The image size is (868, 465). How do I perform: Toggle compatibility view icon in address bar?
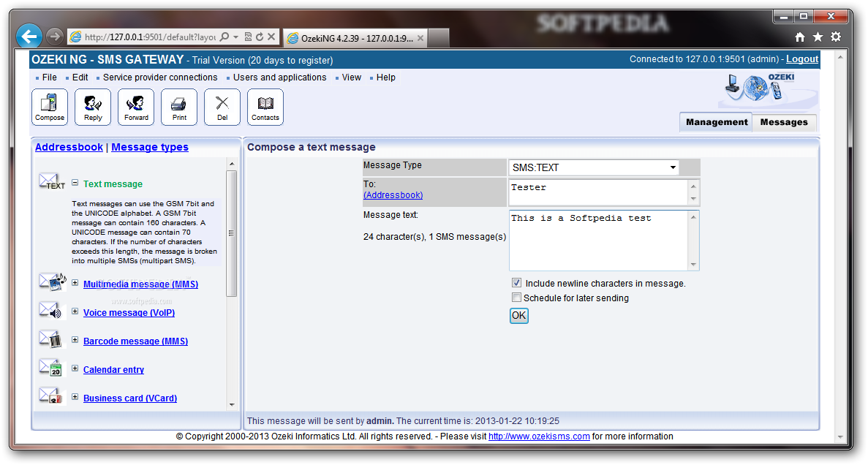[x=248, y=37]
